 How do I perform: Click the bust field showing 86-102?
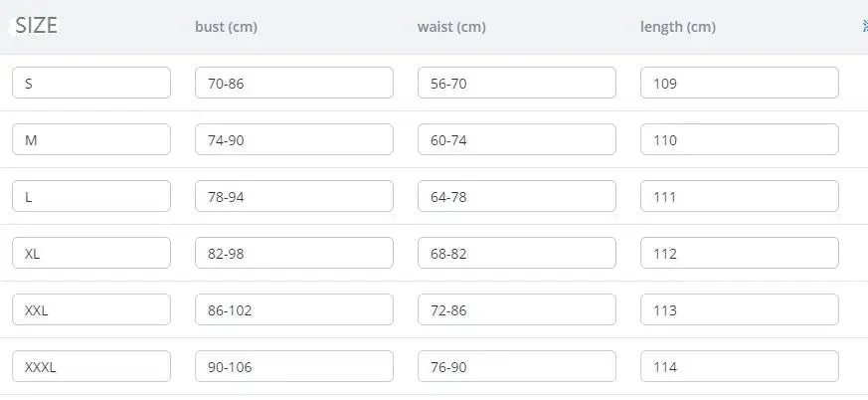click(293, 310)
